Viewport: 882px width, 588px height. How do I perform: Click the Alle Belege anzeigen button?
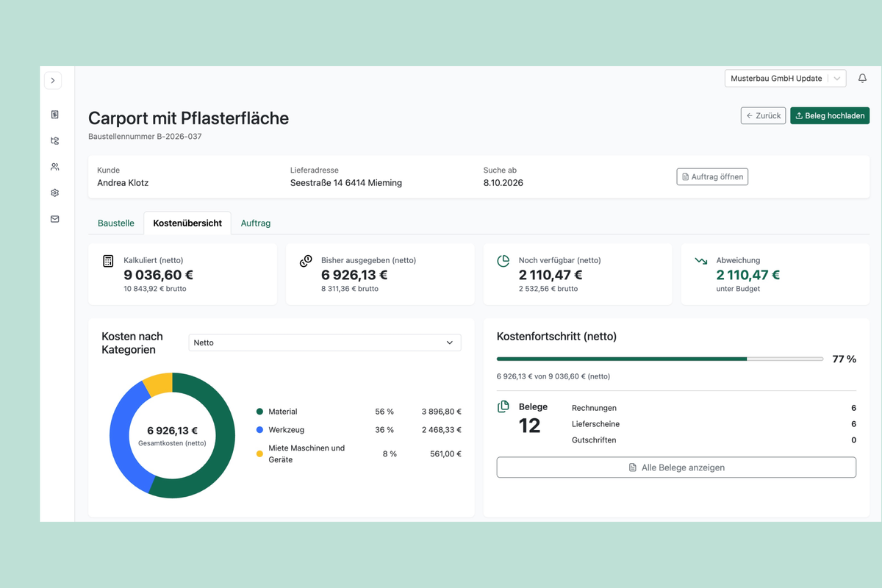tap(676, 467)
